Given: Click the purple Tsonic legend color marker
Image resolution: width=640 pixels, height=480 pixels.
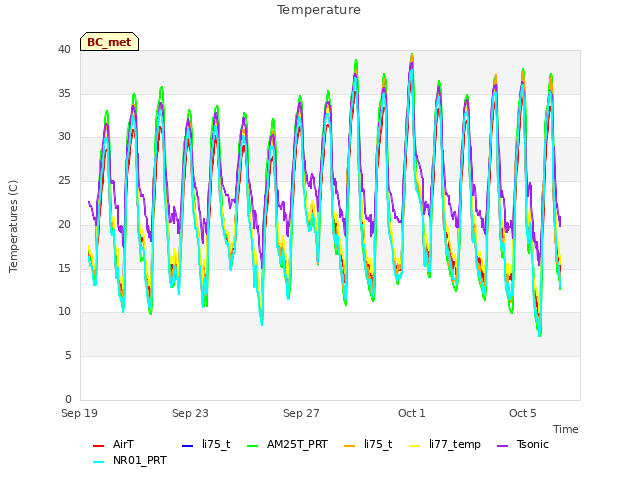Looking at the screenshot, I should (x=503, y=445).
